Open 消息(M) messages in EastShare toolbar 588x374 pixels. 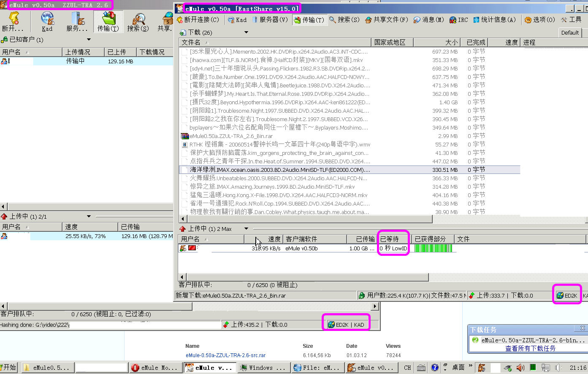pos(429,20)
